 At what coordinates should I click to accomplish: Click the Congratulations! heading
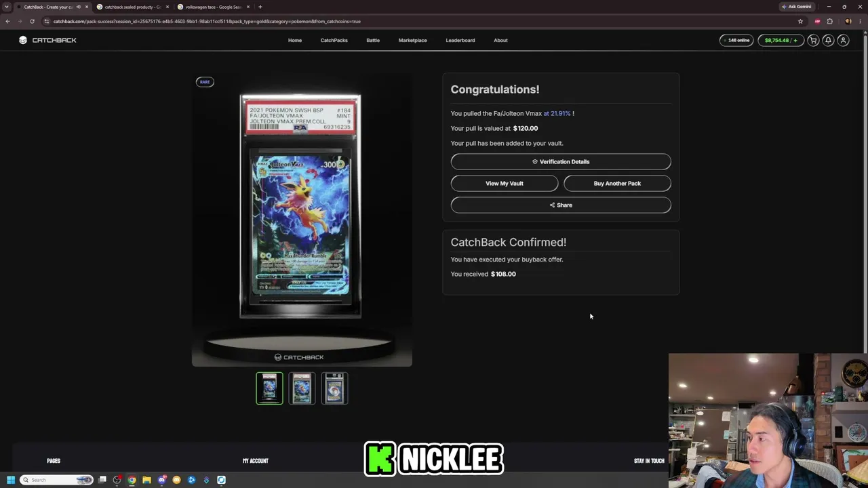(x=495, y=89)
